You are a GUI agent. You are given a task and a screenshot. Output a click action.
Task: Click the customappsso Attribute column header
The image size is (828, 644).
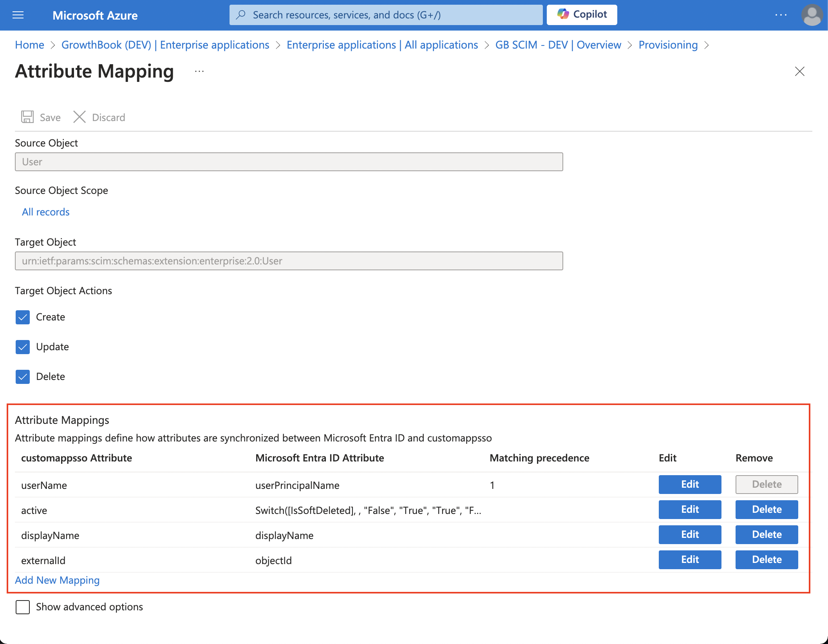click(76, 458)
